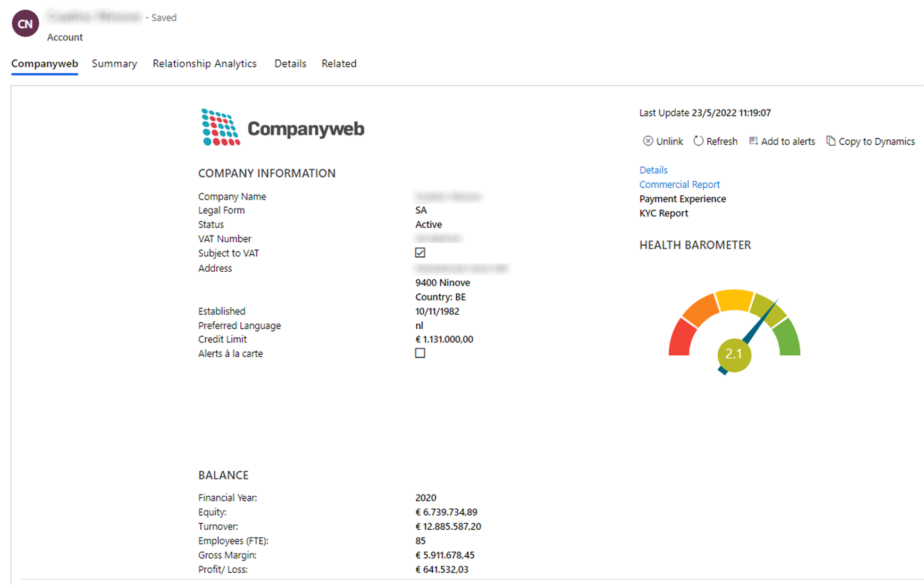The image size is (924, 585).
Task: Open the Related tab menu
Action: [x=339, y=64]
